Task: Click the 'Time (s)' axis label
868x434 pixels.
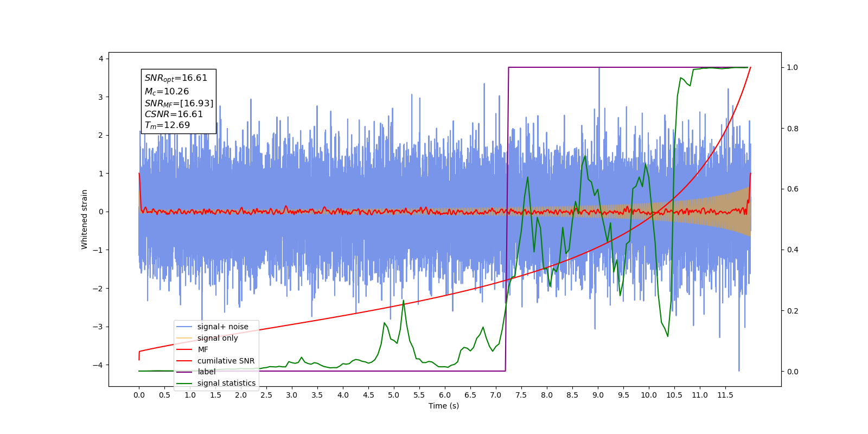Action: tap(444, 406)
